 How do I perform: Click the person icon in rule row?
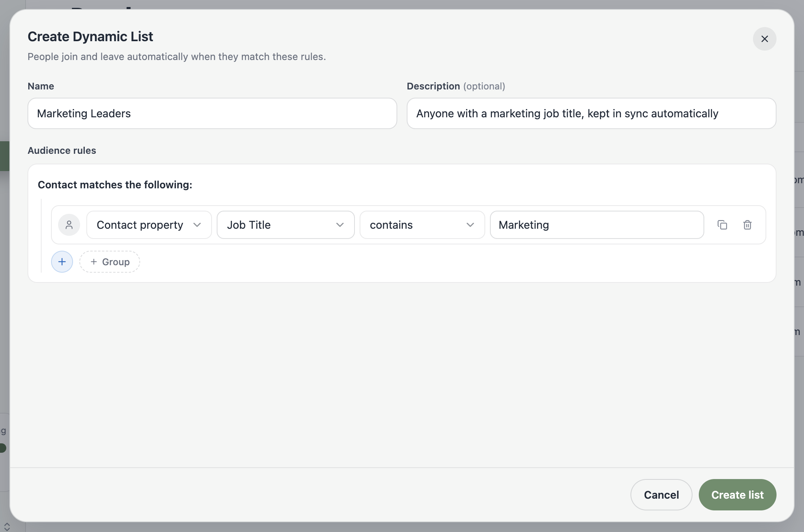click(x=69, y=225)
